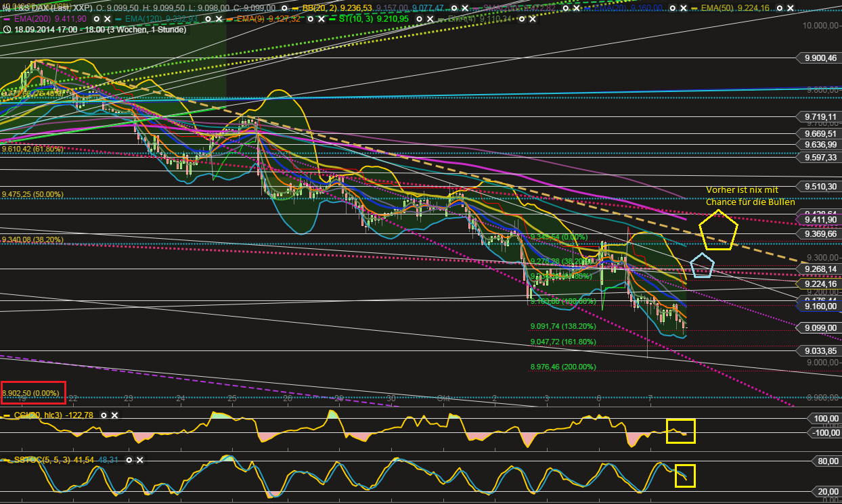Open settings of the EMA(20) indicator
Screen dimensions: 842x504
tap(672, 7)
